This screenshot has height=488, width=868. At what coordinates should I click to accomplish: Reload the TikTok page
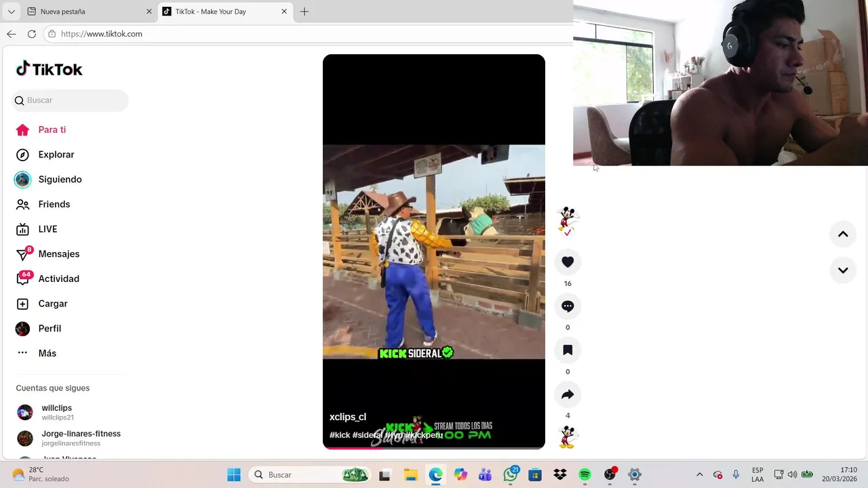click(31, 34)
